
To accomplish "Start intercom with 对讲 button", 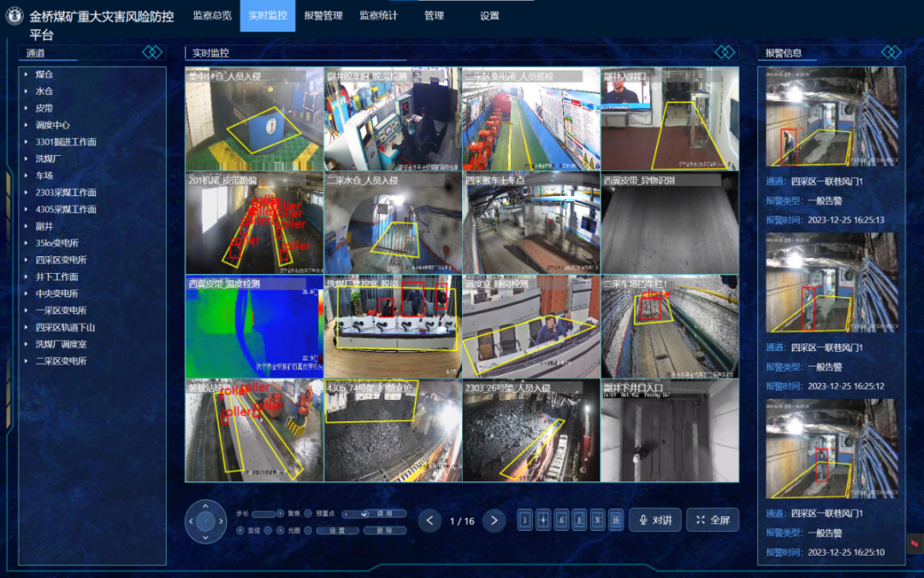I will pos(655,521).
